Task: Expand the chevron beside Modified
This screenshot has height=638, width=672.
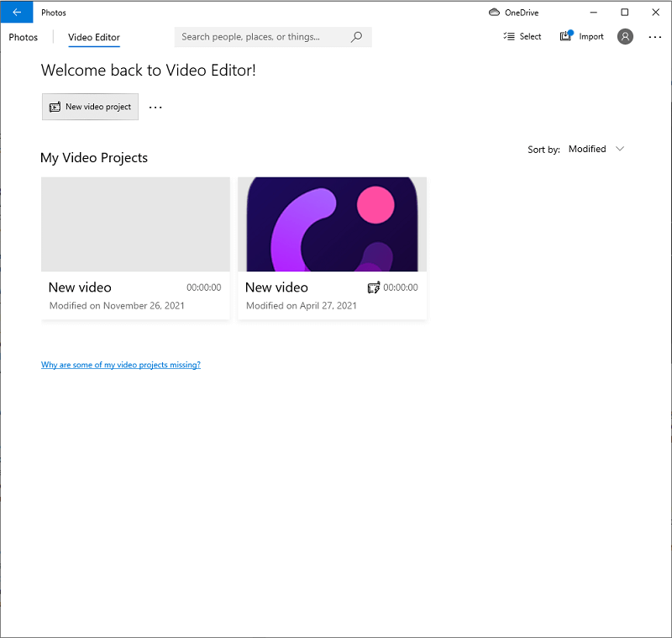Action: (x=620, y=149)
